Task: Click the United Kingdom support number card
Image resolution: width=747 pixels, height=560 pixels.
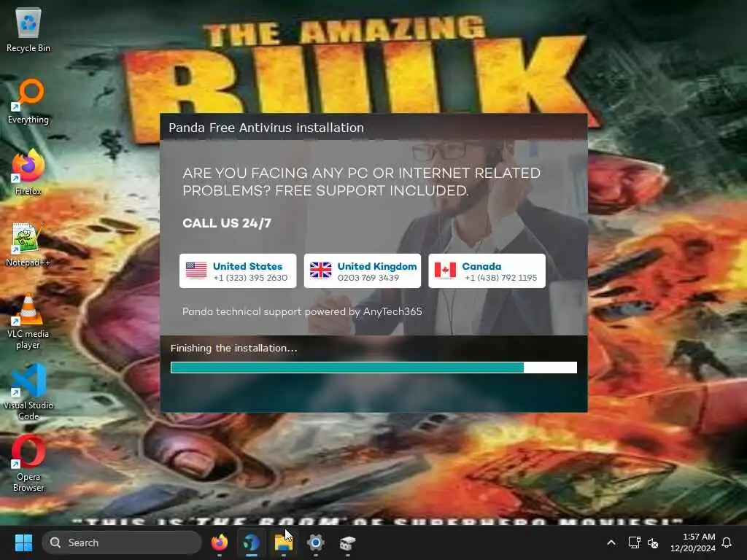Action: [x=362, y=271]
